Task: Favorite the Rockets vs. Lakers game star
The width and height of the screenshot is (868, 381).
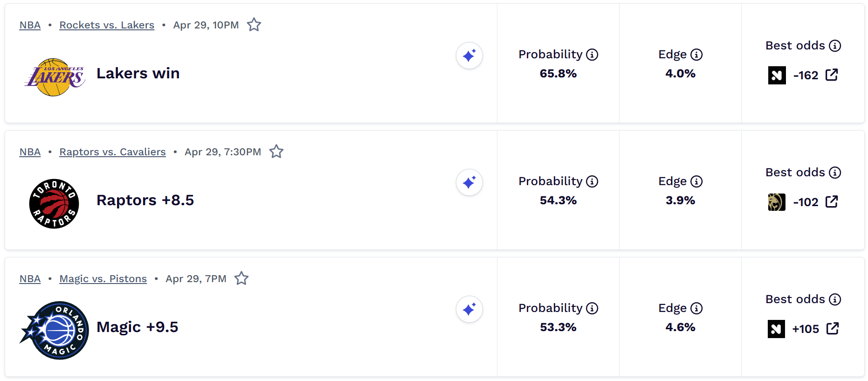Action: click(254, 25)
